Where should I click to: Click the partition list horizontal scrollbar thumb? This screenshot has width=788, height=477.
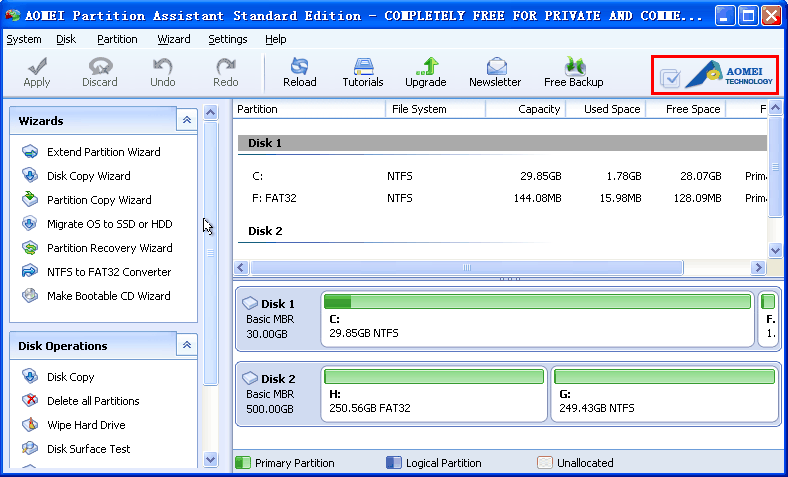(x=467, y=267)
